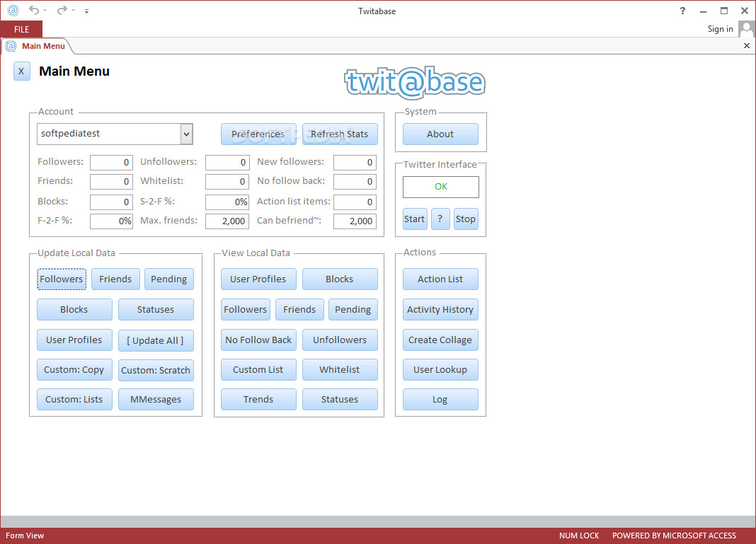Image resolution: width=756 pixels, height=544 pixels.
Task: View local Friends
Action: click(300, 310)
